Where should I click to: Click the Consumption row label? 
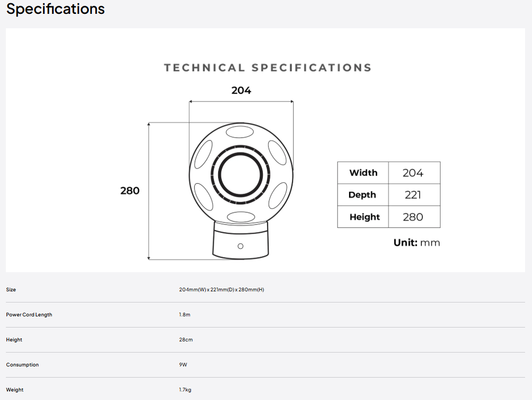22,365
